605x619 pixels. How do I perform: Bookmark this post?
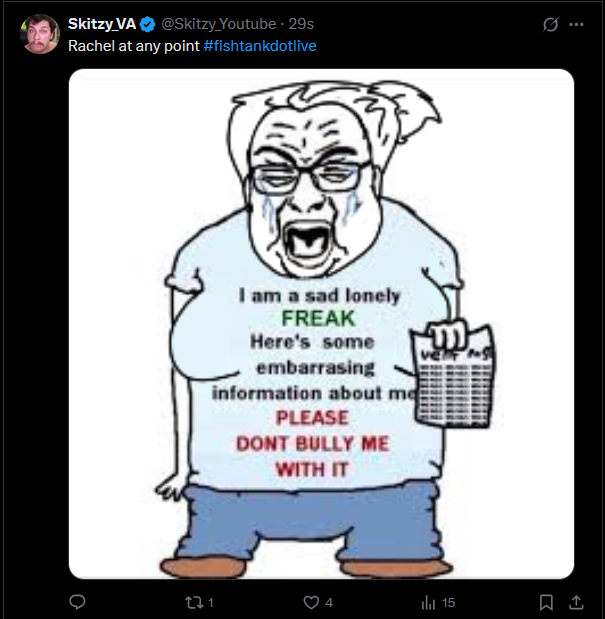546,602
